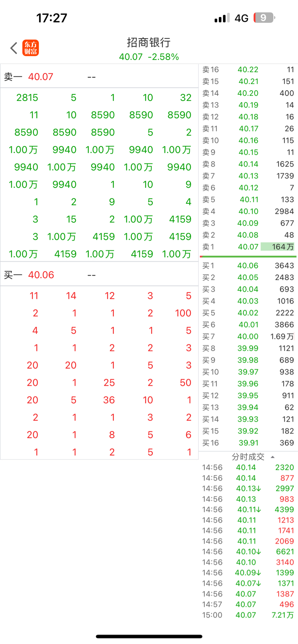Select 买10 row priced 39.97
Screen dimensions: 298x644
point(248,372)
